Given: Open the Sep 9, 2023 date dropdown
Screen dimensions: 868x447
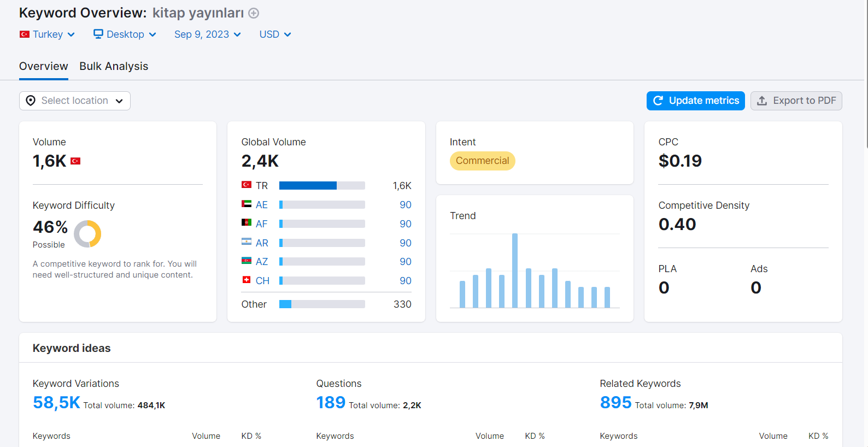Looking at the screenshot, I should [208, 34].
